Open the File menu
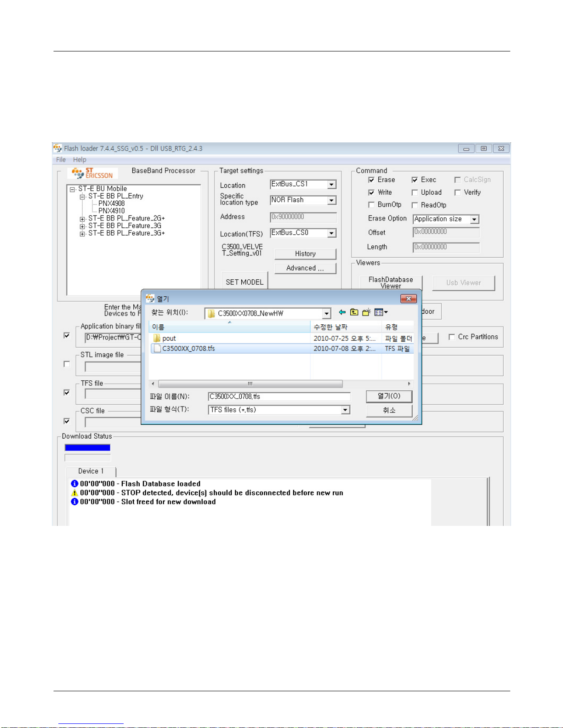The image size is (563, 728). coord(61,160)
